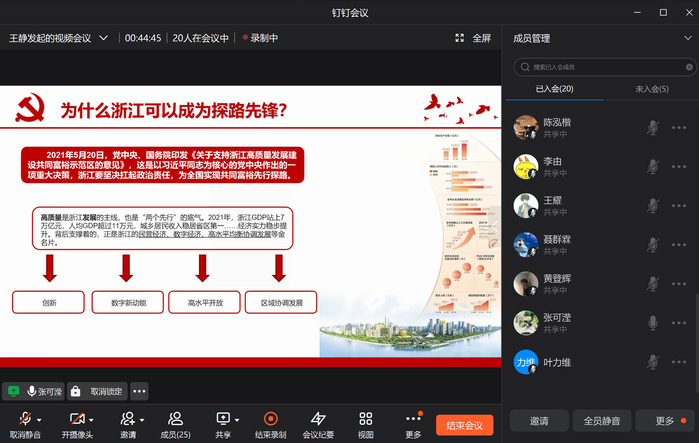Switch to the 未入会(5) tab
This screenshot has width=699, height=443.
[651, 89]
